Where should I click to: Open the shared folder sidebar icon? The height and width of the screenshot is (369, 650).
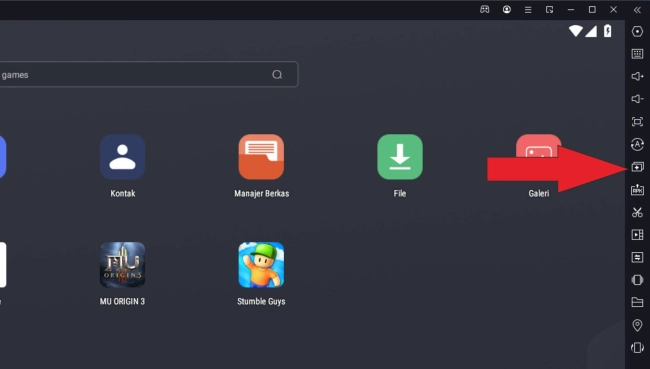[x=637, y=302]
